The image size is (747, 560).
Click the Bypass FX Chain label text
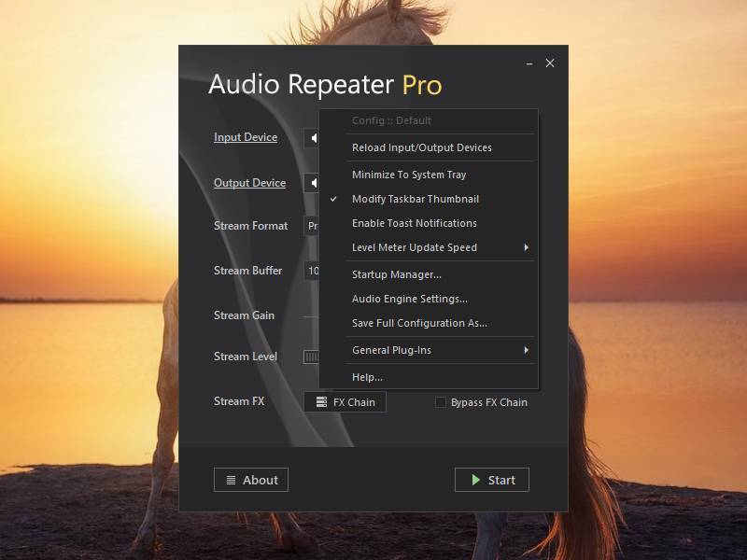click(x=489, y=402)
